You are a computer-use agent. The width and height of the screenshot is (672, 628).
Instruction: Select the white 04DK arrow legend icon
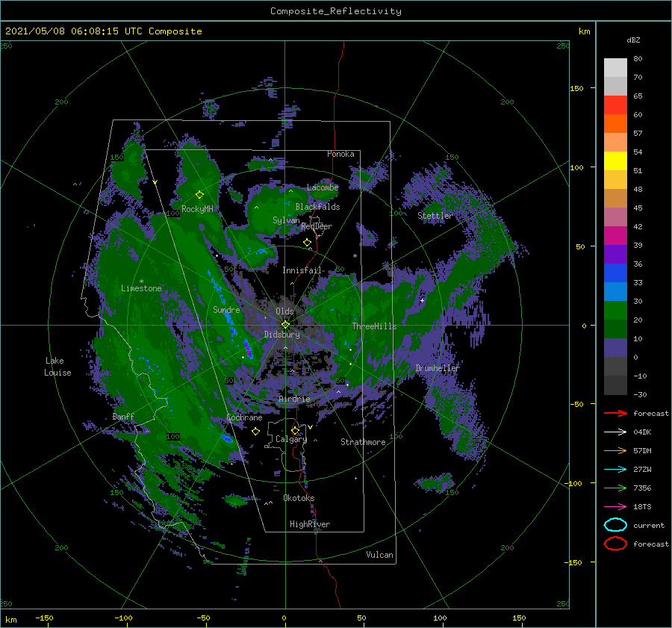(x=615, y=432)
